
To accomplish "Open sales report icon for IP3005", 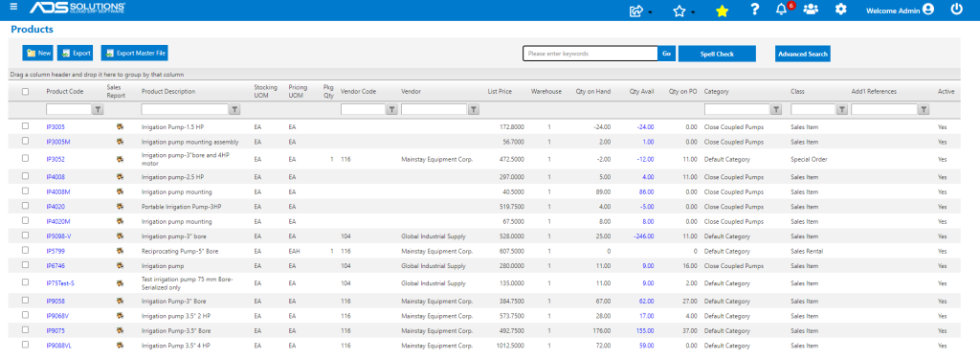I will 120,126.
